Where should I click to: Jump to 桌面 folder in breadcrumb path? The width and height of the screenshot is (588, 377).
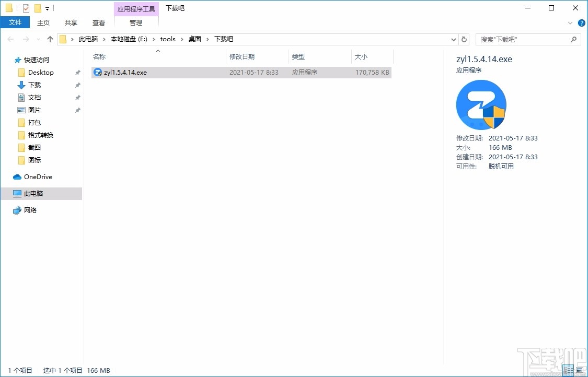(194, 39)
